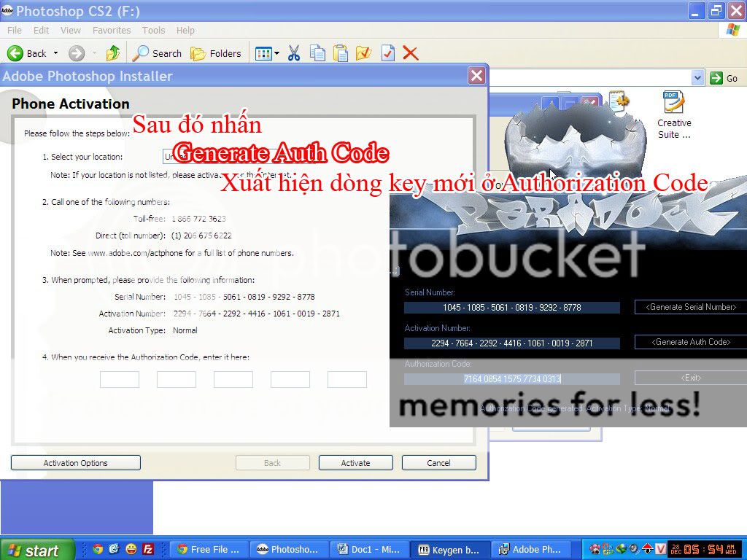This screenshot has height=560, width=747.
Task: Open the File menu
Action: (x=15, y=31)
